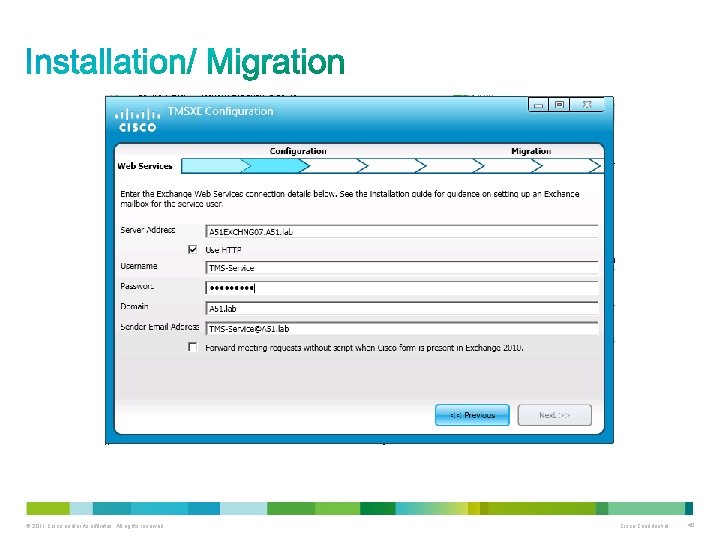The image size is (720, 540).
Task: Click the Sender Email Address label
Action: tap(159, 327)
